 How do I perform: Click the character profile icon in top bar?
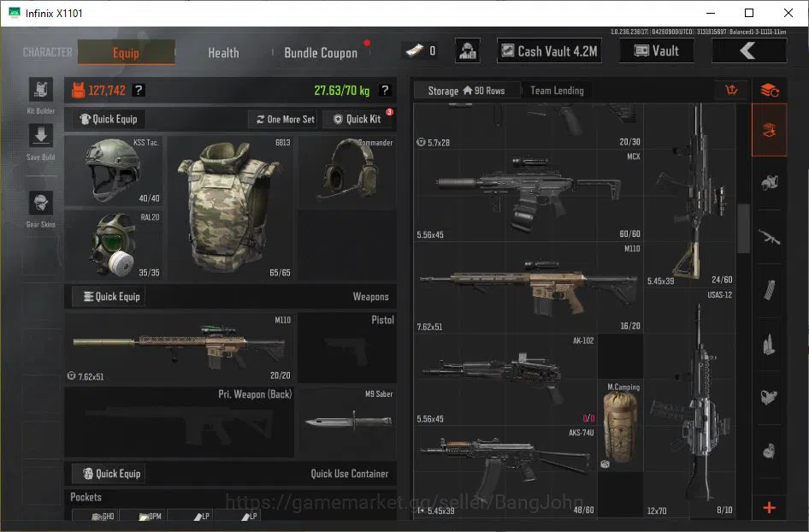468,51
